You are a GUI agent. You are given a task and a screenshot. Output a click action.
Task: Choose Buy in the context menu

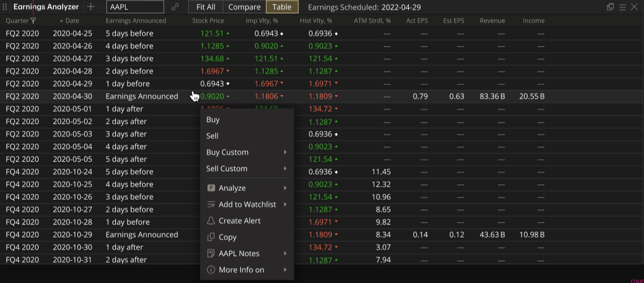pos(213,119)
